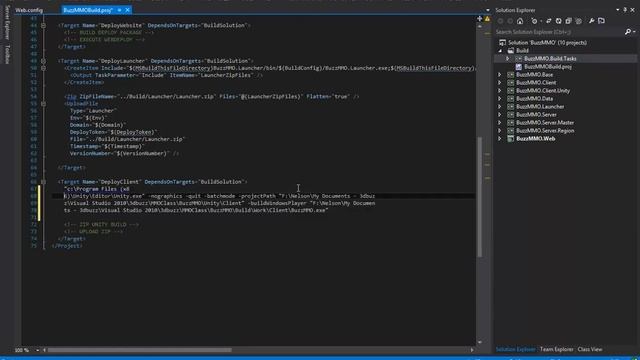The image size is (640, 360).
Task: Click the editor horizontal scrollbar thumb
Action: (140, 350)
